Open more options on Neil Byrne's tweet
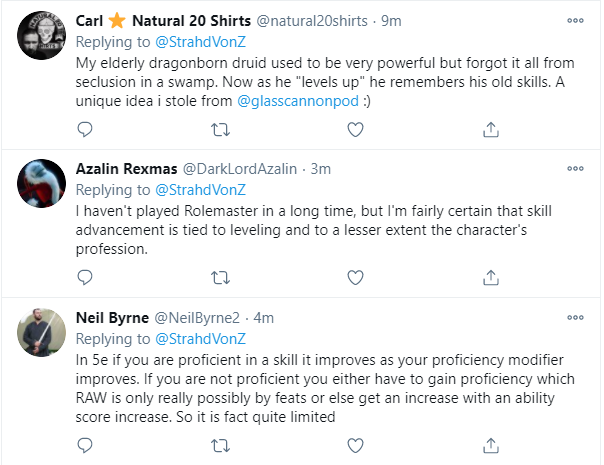This screenshot has height=465, width=604. pyautogui.click(x=575, y=319)
